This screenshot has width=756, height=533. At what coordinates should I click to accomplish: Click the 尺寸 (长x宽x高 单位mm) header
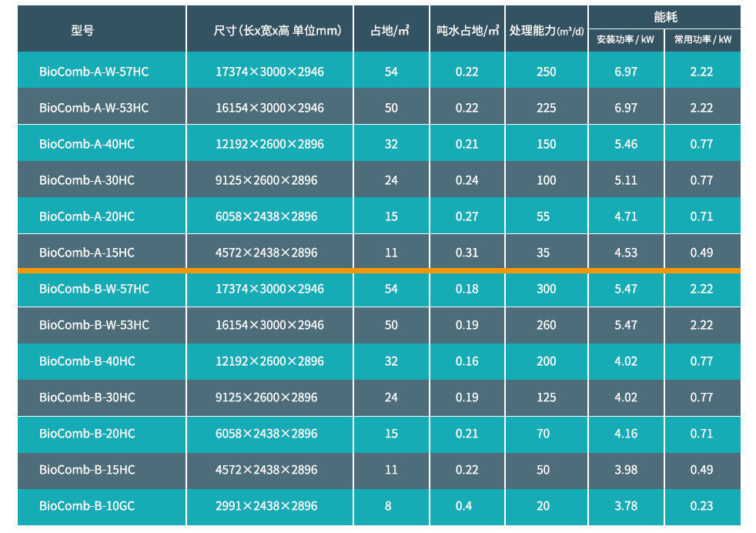pos(277,31)
